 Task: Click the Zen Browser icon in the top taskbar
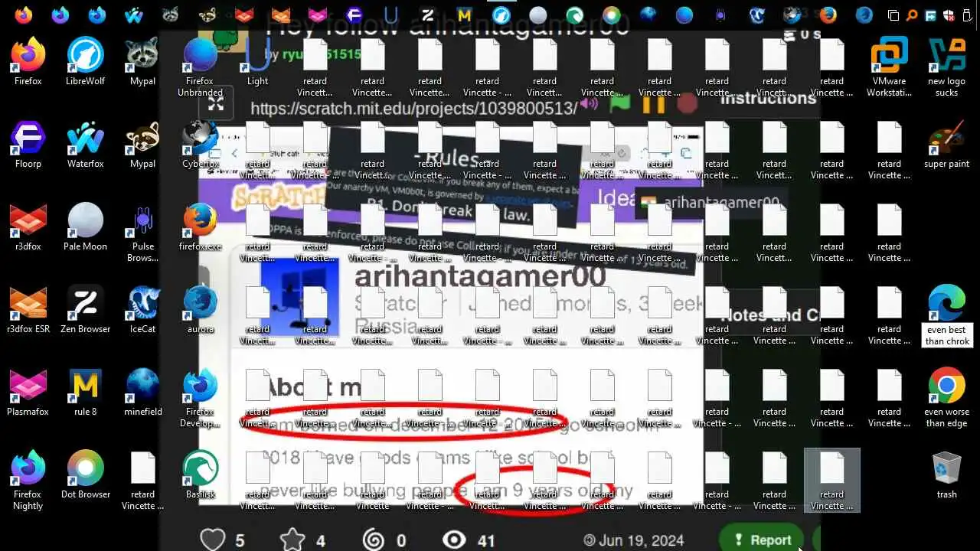click(427, 15)
